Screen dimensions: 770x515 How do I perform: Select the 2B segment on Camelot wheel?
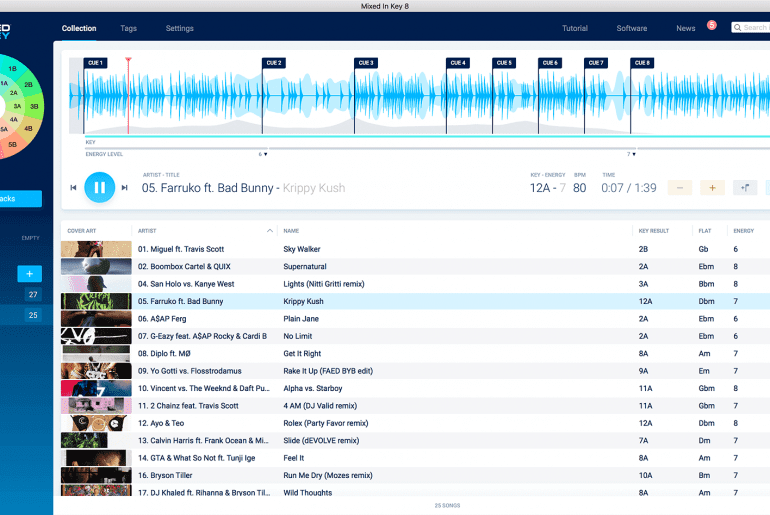pyautogui.click(x=29, y=84)
